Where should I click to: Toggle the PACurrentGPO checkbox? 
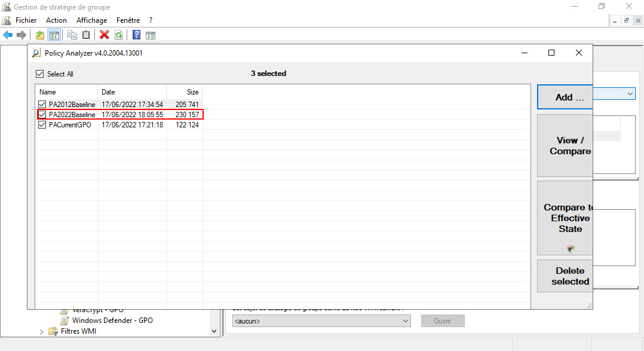pyautogui.click(x=42, y=125)
